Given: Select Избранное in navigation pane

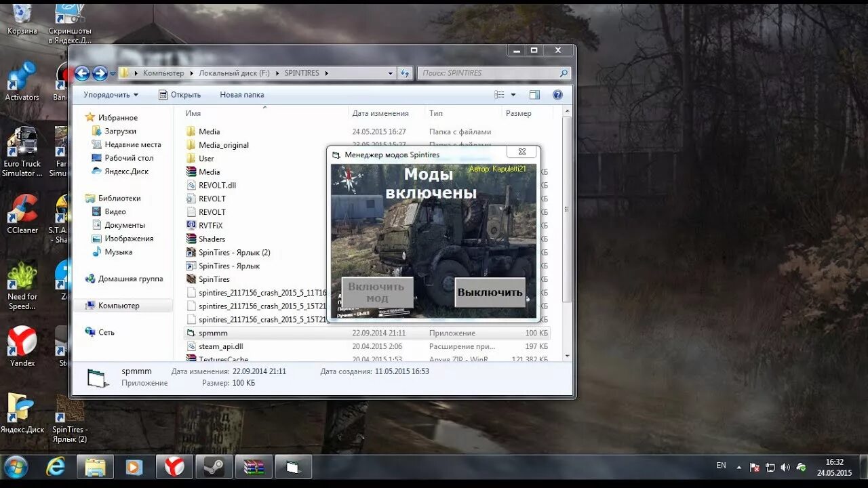Looking at the screenshot, I should pyautogui.click(x=111, y=118).
